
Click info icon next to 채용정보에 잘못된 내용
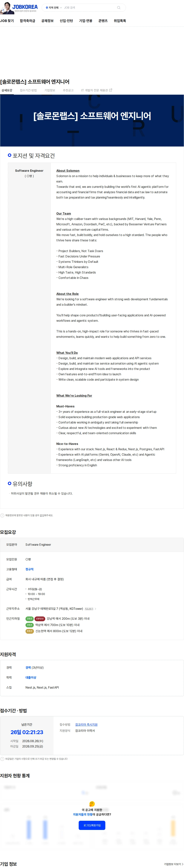(x=2, y=515)
